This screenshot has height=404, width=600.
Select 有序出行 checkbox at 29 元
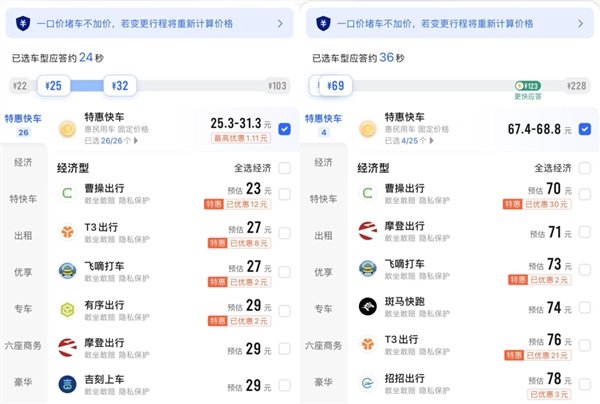pos(284,311)
